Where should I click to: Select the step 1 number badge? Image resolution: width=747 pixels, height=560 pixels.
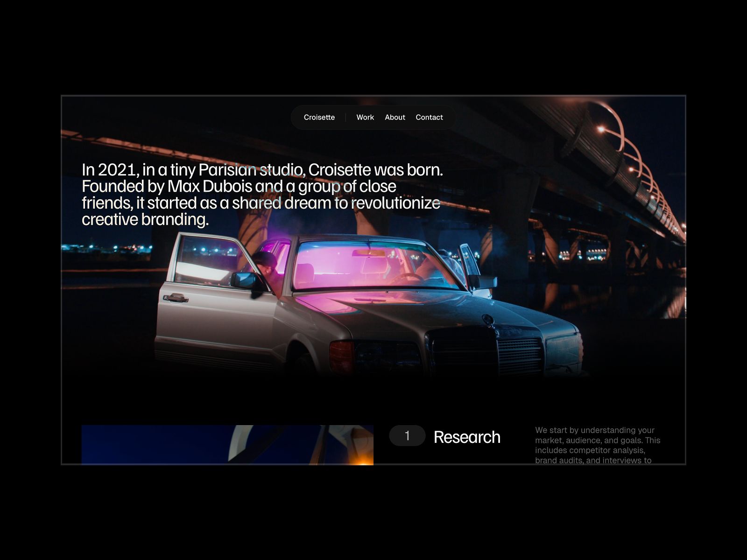407,436
